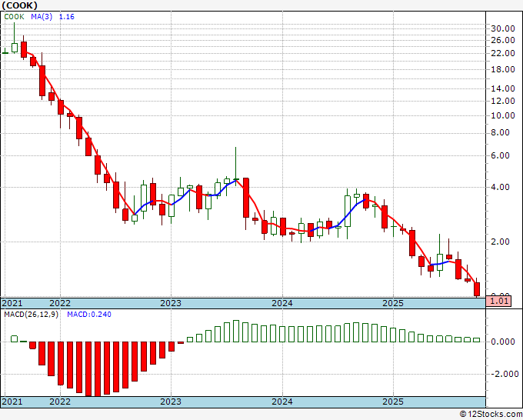Click the 12.00 price axis label
The width and height of the screenshot is (523, 420).
(x=503, y=101)
